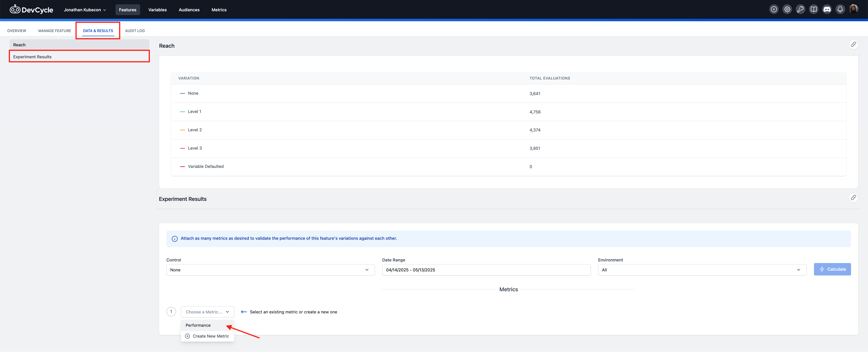868x362 pixels.
Task: Join Discord using the Discord icon
Action: pyautogui.click(x=827, y=9)
